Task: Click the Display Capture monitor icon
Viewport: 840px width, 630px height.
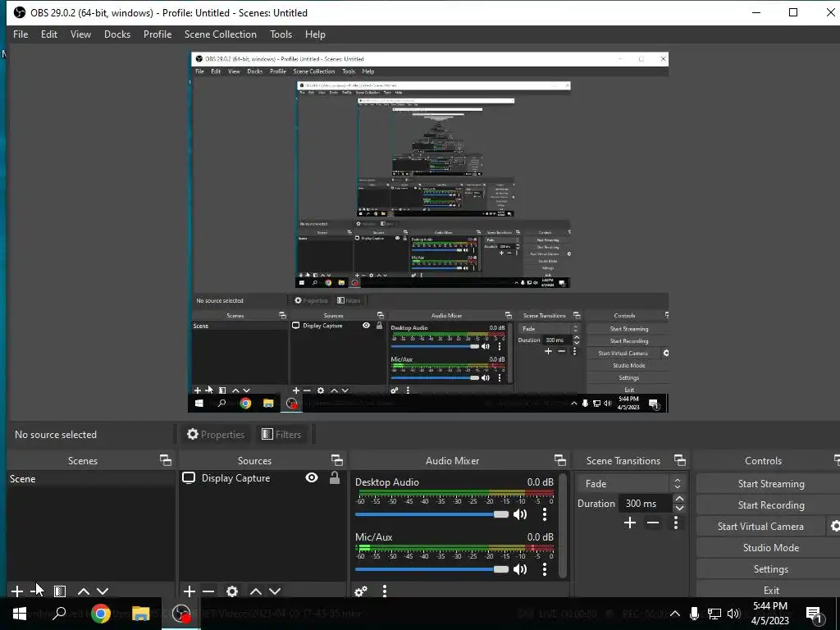Action: coord(189,478)
